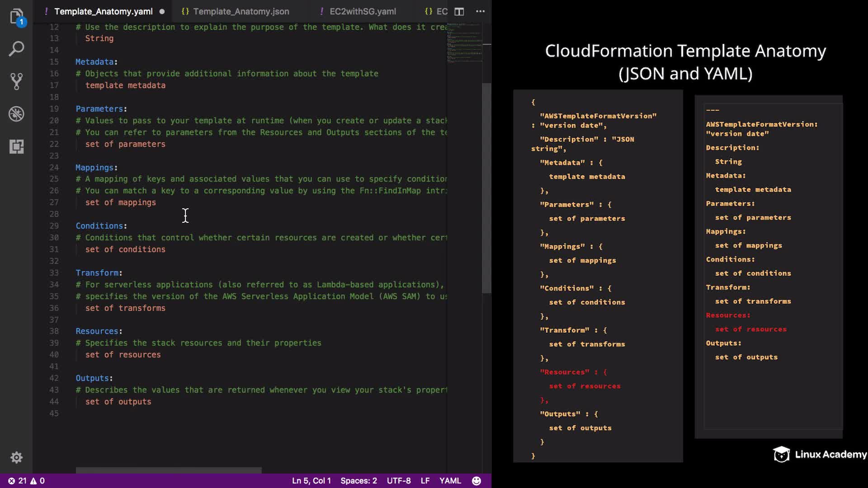Select the YAML language mode
868x488 pixels.
(x=450, y=481)
